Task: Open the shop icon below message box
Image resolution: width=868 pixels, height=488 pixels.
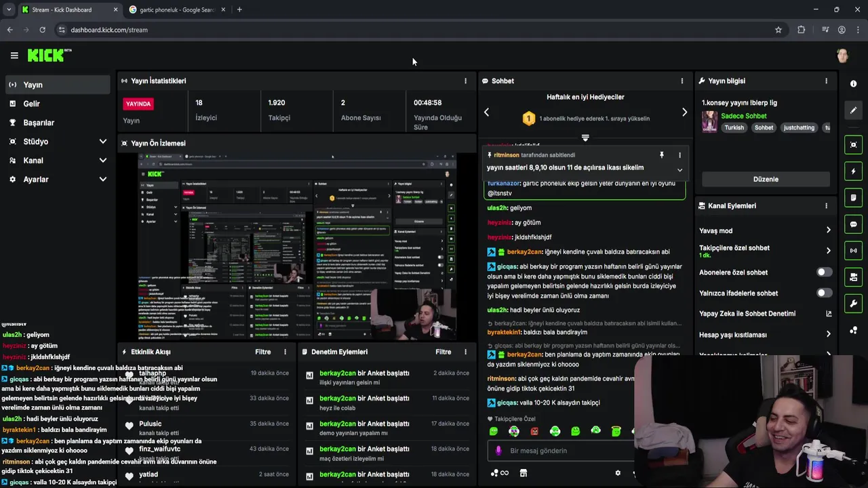Action: [524, 473]
